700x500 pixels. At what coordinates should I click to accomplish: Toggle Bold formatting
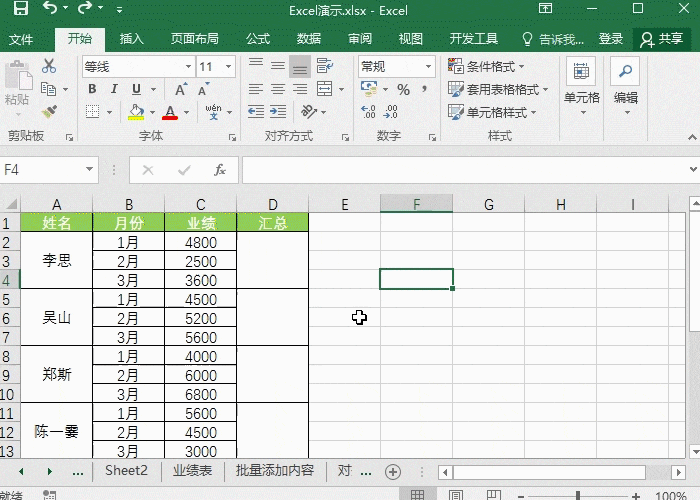92,89
